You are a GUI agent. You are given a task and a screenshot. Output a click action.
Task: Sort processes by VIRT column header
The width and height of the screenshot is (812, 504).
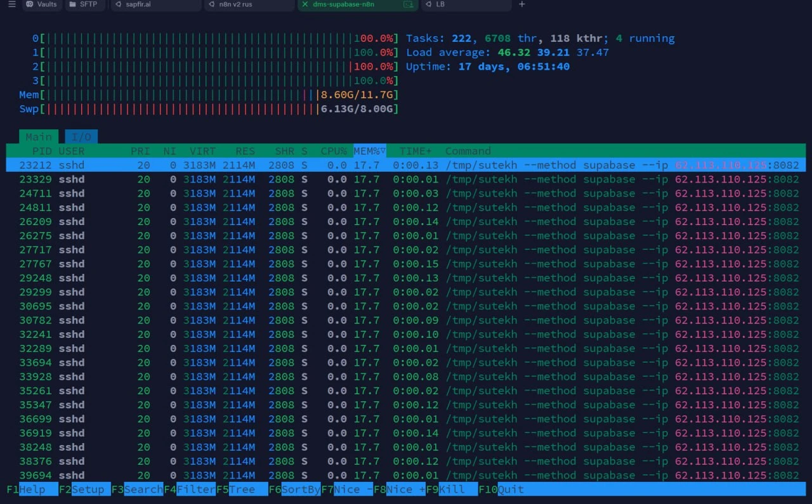coord(202,151)
